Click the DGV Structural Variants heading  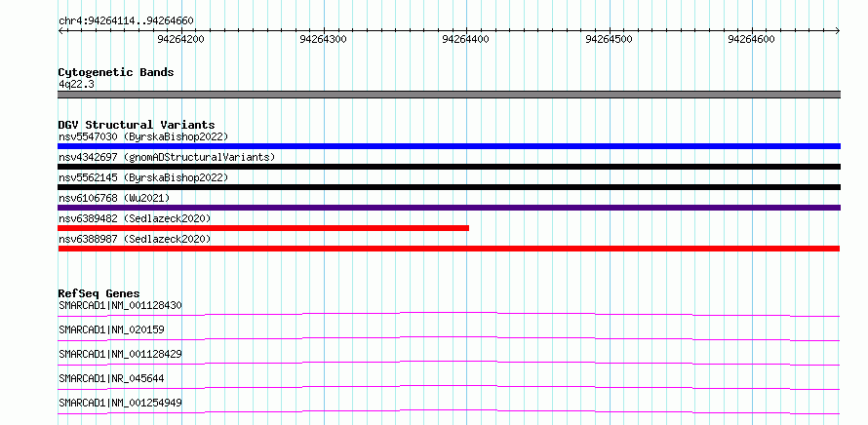click(137, 125)
